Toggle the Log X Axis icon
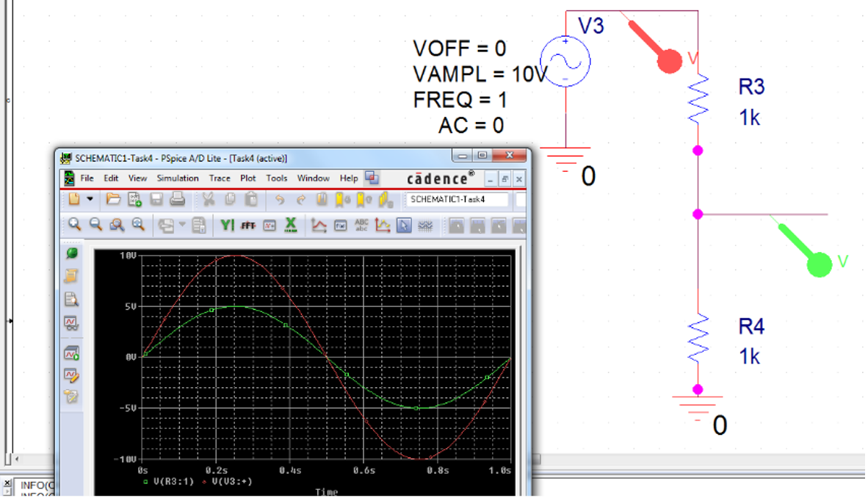 click(290, 225)
